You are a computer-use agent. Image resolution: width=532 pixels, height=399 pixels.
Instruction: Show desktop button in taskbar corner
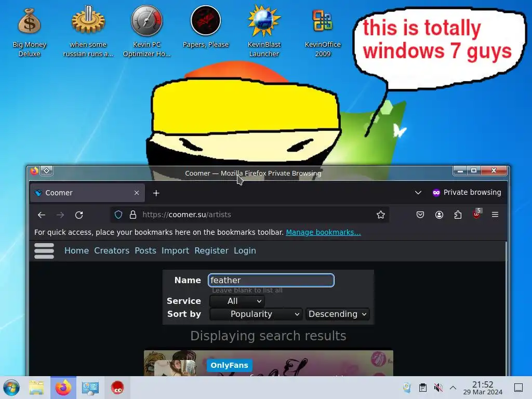(518, 388)
